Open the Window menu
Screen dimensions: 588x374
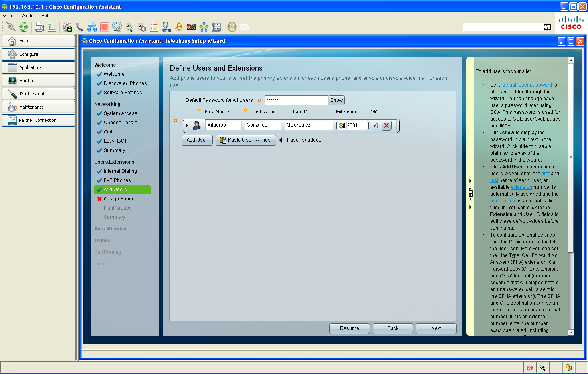click(29, 16)
